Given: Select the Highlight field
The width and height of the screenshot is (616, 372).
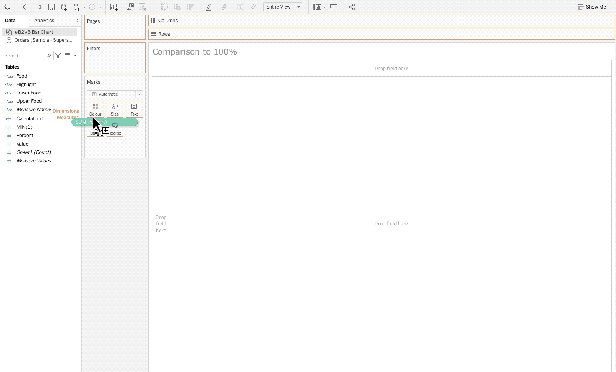Looking at the screenshot, I should coord(26,84).
